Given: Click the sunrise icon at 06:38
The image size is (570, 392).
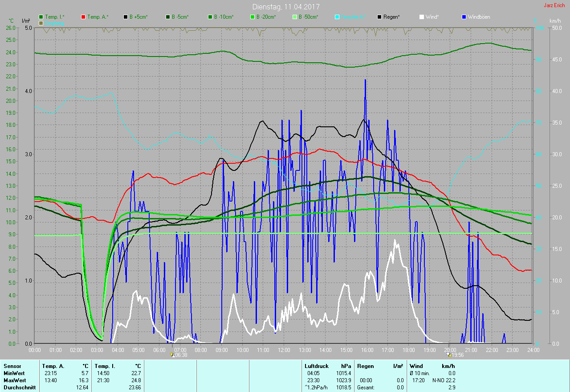Looking at the screenshot, I should (172, 355).
